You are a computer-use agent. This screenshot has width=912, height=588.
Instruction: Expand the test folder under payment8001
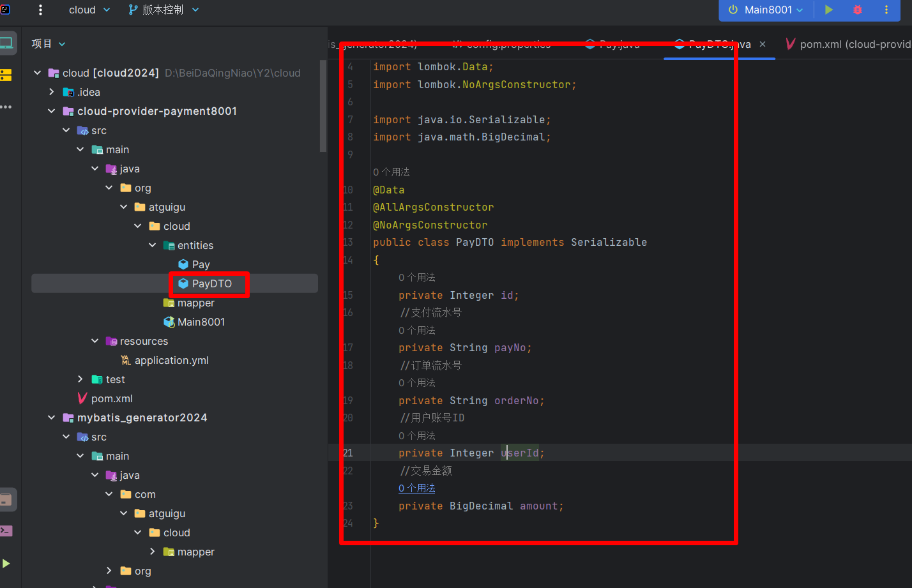pos(80,379)
